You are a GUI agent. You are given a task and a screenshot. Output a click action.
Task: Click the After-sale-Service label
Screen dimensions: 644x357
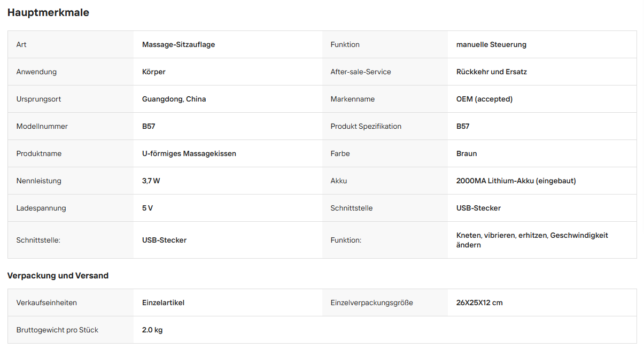[x=361, y=72]
